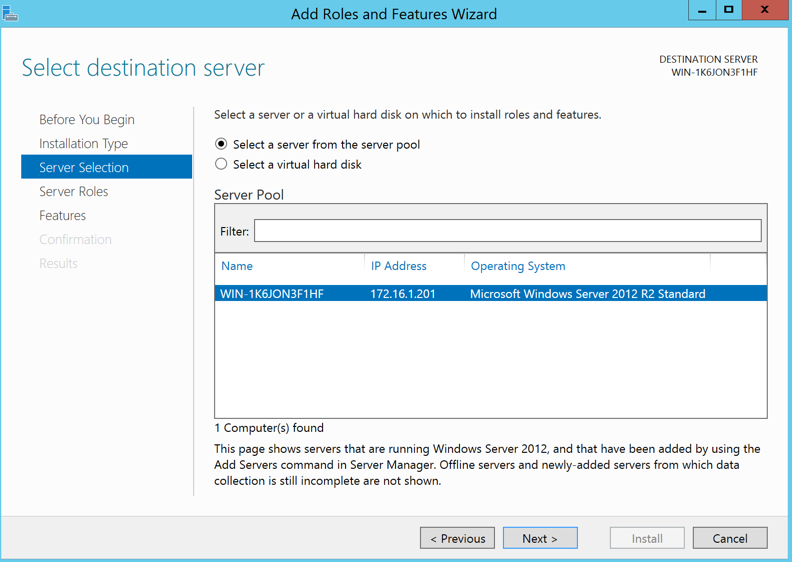Maximize the wizard window
Image resolution: width=792 pixels, height=562 pixels.
(x=729, y=10)
